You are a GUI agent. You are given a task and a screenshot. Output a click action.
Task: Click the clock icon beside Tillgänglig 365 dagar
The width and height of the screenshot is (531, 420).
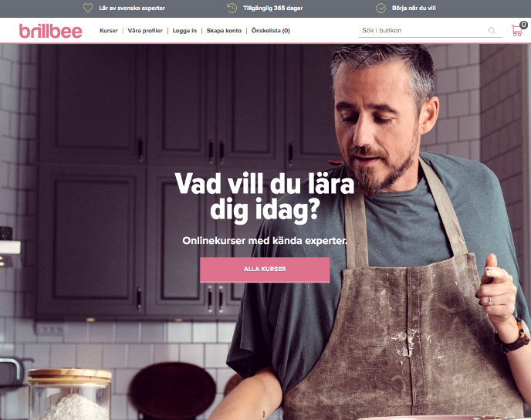point(232,8)
